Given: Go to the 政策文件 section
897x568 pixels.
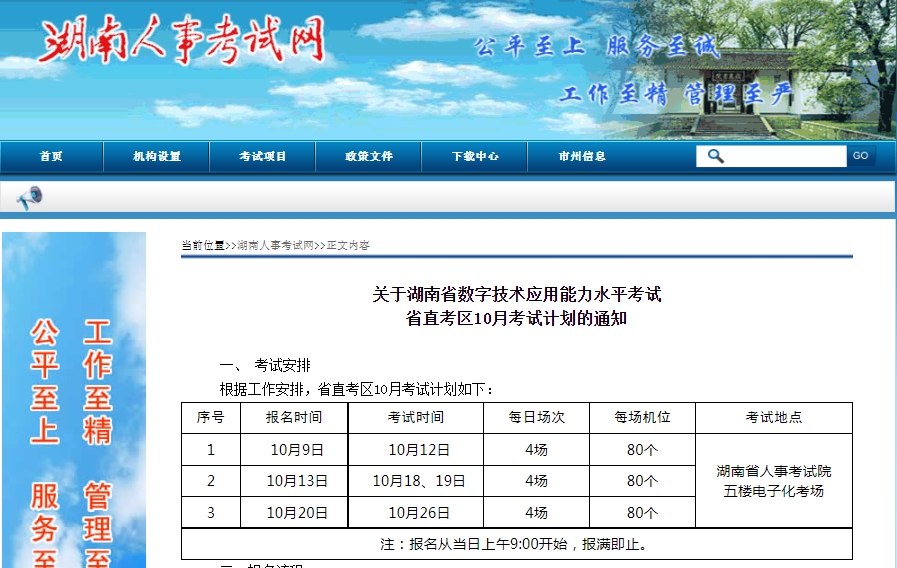Looking at the screenshot, I should 369,157.
